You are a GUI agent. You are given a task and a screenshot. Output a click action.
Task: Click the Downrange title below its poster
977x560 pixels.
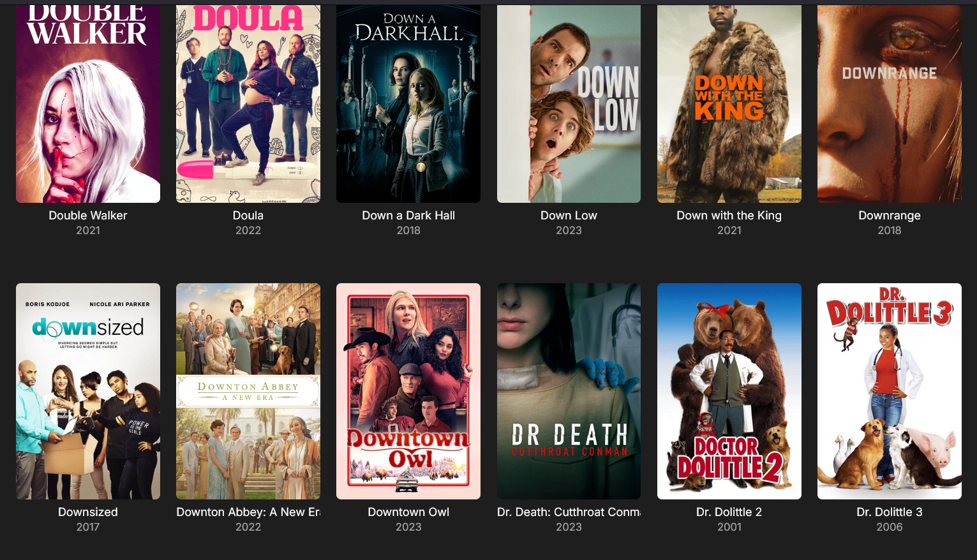(x=890, y=216)
